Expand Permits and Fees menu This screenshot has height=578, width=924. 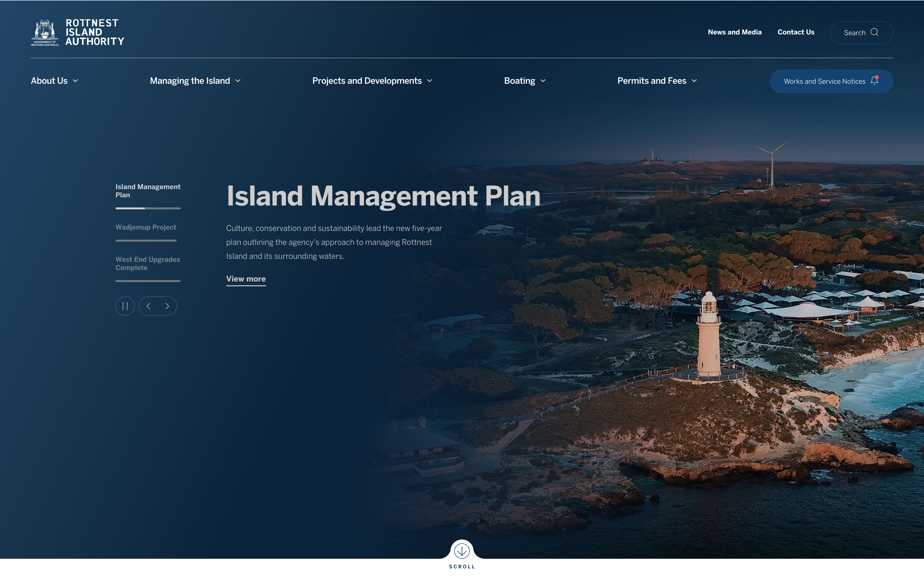pos(657,81)
